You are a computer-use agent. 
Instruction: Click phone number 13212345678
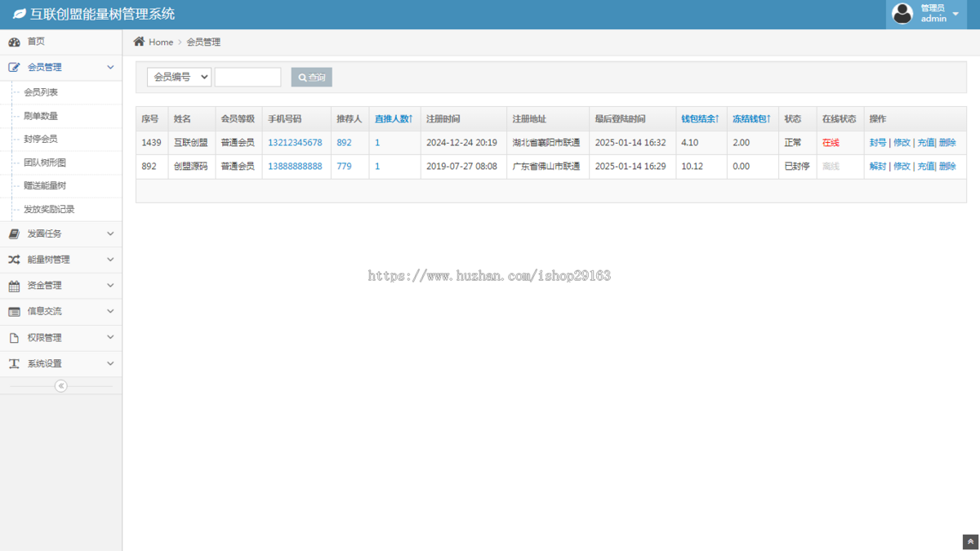(x=295, y=143)
